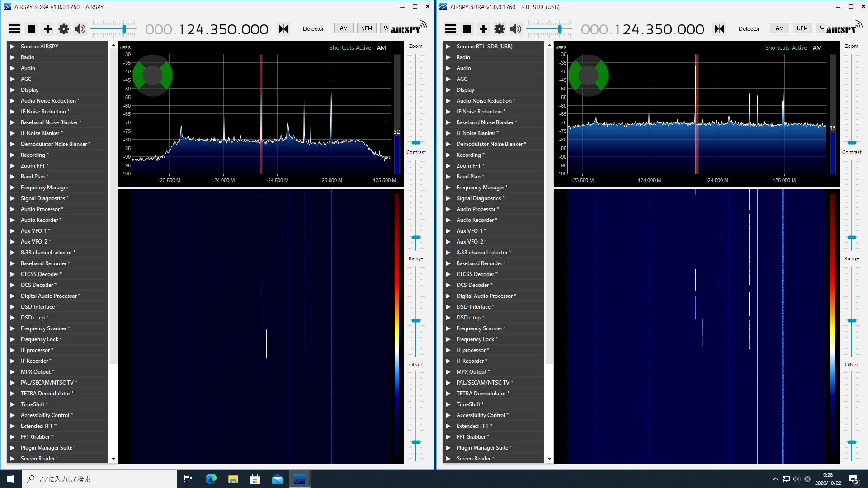
Task: Open notification center icon
Action: 854,479
